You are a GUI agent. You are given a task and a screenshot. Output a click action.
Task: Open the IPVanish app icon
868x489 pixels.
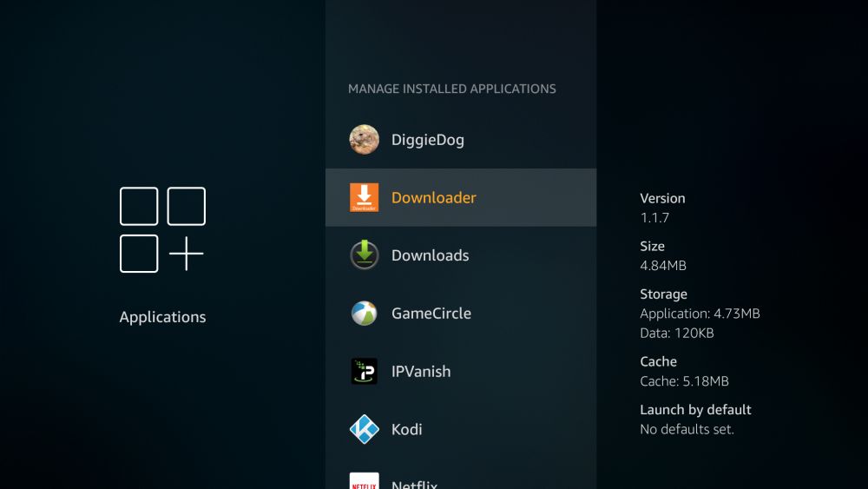365,371
